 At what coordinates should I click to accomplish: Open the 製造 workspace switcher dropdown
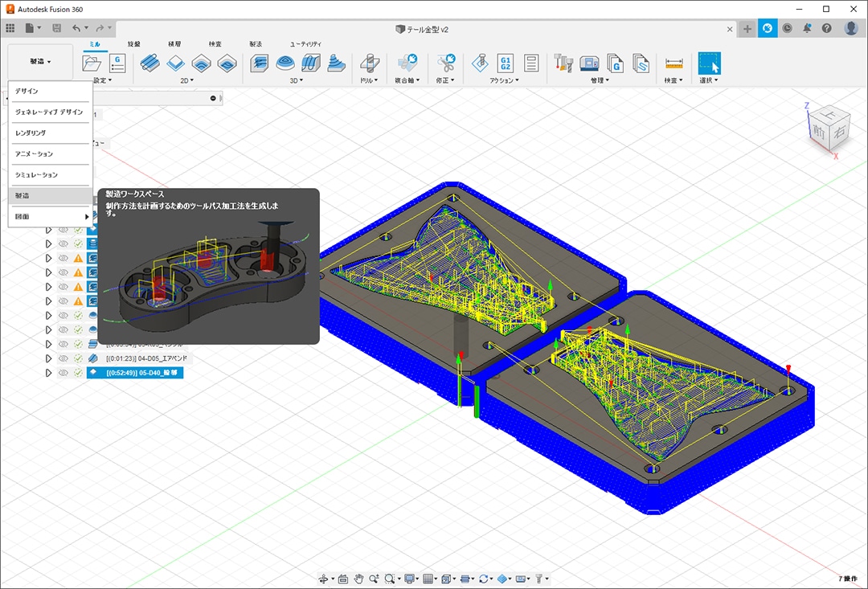(40, 62)
